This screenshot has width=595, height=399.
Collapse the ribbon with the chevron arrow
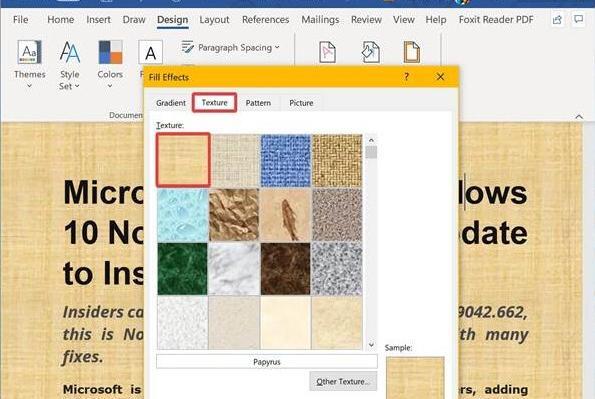[x=579, y=117]
